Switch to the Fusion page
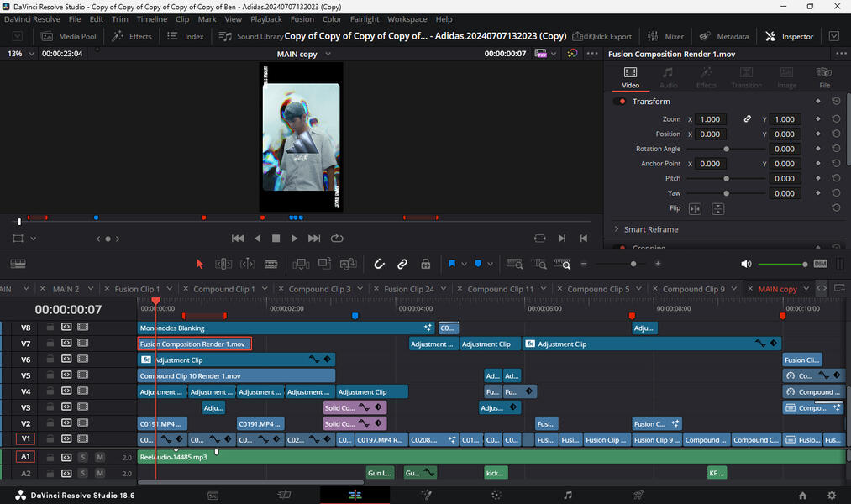 point(425,495)
